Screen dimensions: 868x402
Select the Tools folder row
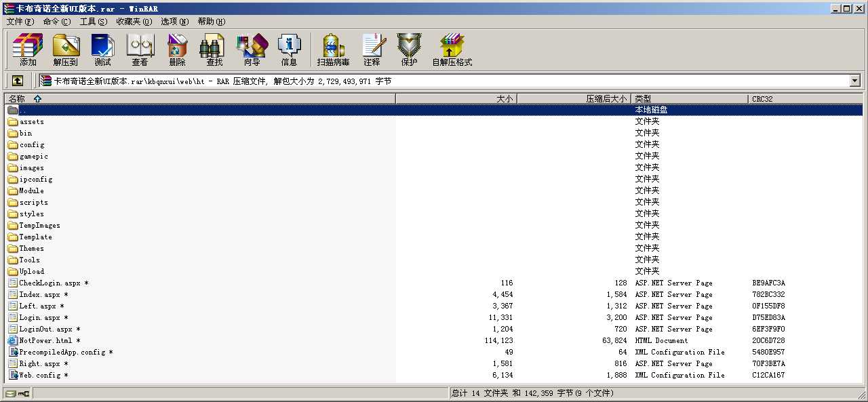tap(434, 260)
